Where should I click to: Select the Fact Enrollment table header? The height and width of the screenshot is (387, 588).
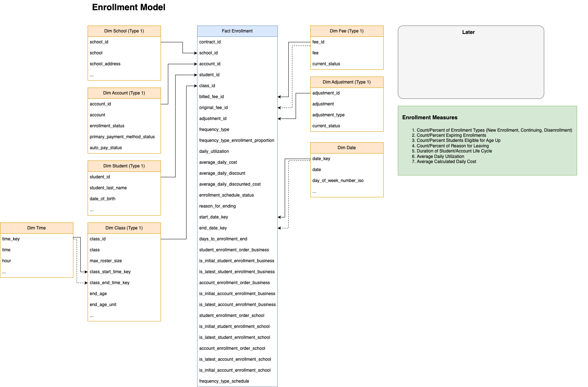coord(237,31)
